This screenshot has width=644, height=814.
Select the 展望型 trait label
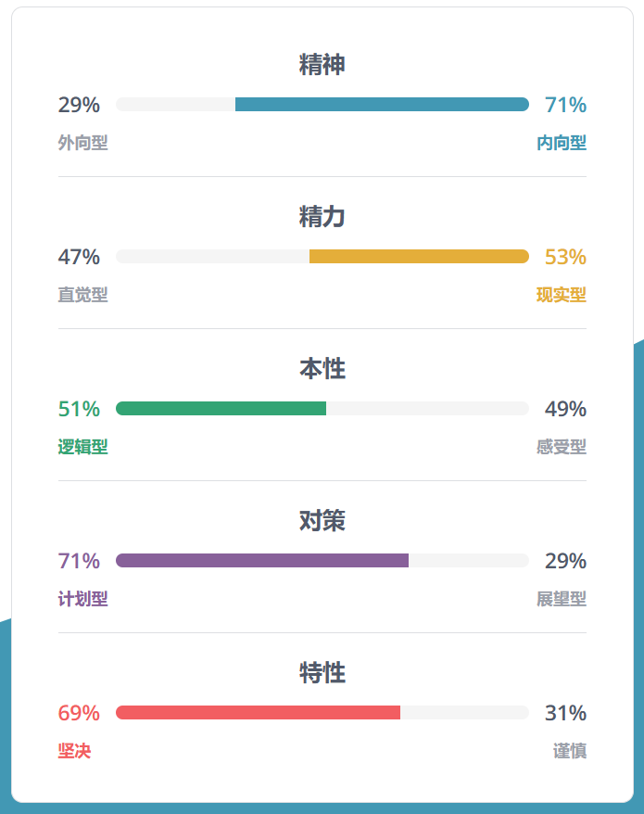562,599
